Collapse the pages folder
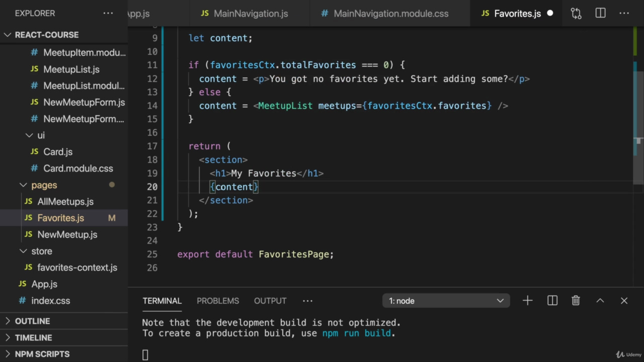Image resolution: width=644 pixels, height=362 pixels. (x=23, y=185)
